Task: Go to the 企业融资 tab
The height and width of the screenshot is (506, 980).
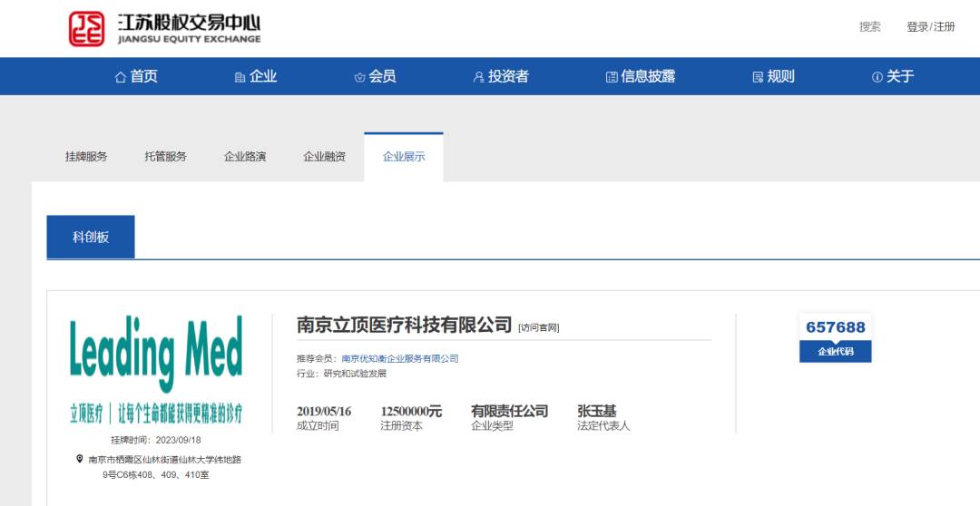Action: click(x=324, y=156)
